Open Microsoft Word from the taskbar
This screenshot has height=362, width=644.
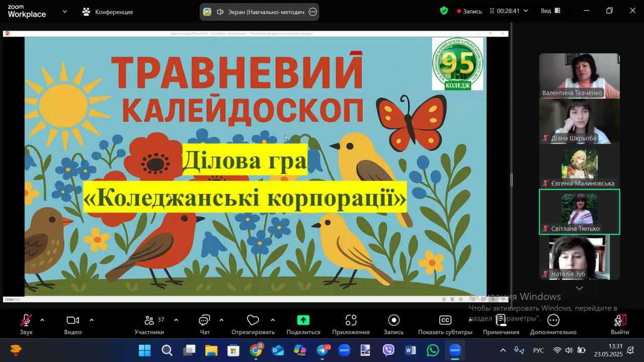[x=411, y=350]
